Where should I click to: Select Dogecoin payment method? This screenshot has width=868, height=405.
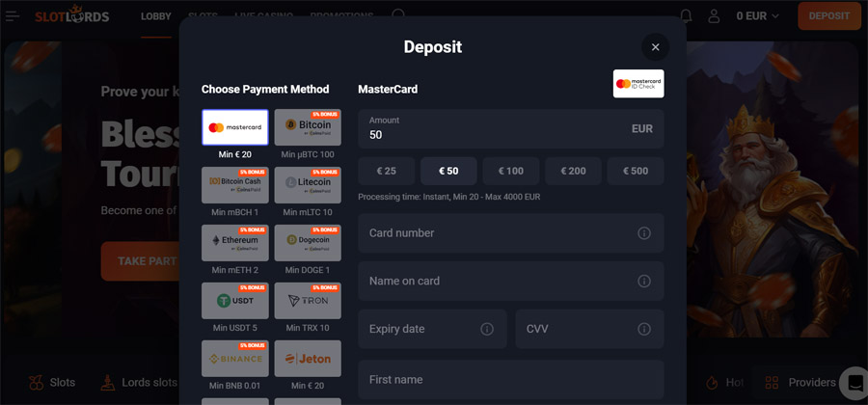308,243
